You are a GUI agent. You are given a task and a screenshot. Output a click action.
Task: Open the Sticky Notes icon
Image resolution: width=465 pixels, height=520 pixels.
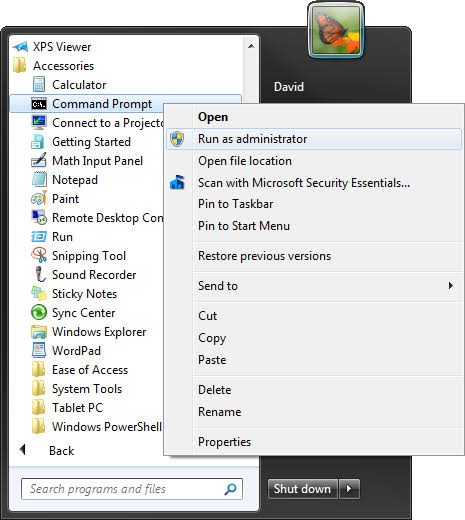pos(39,294)
